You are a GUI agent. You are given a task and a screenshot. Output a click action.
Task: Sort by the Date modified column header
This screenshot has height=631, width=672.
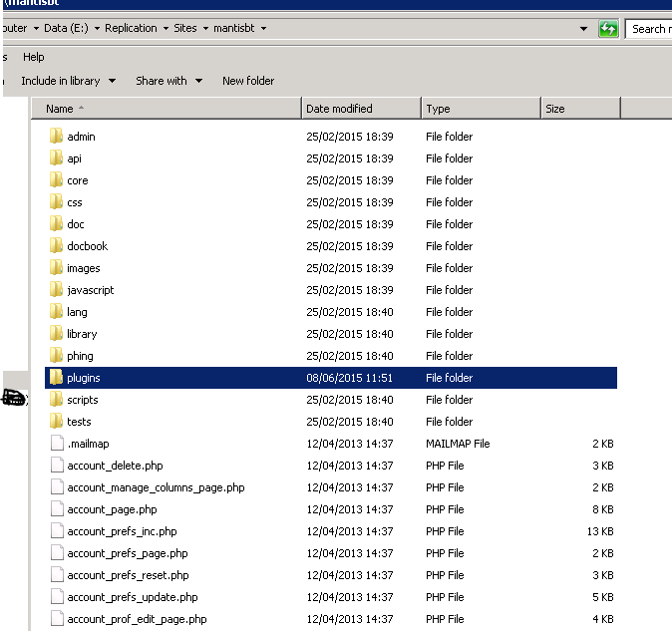click(x=361, y=109)
